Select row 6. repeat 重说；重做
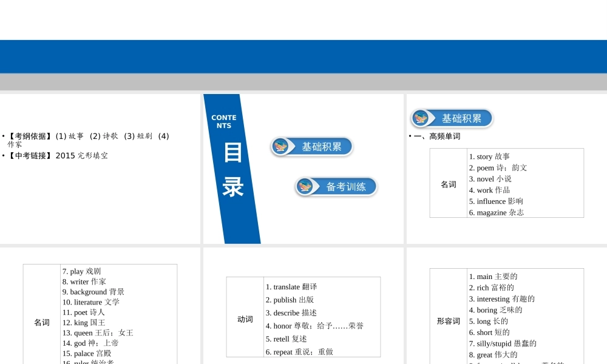 tap(299, 352)
